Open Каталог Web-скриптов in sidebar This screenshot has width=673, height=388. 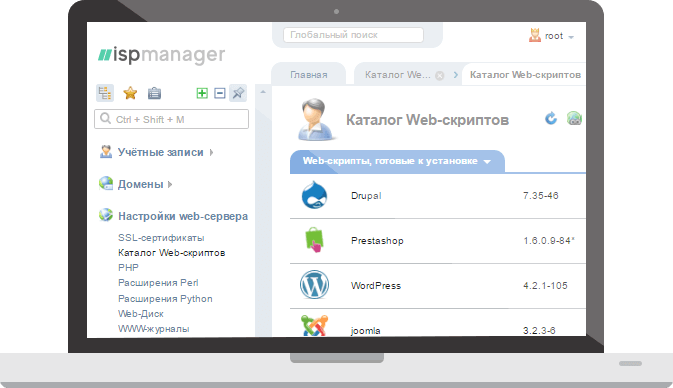(x=172, y=253)
